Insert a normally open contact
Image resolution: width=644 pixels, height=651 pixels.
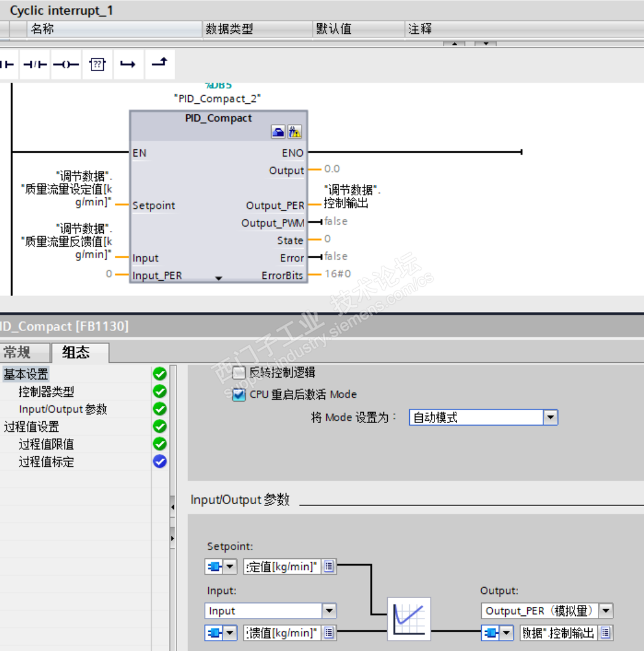coord(7,64)
